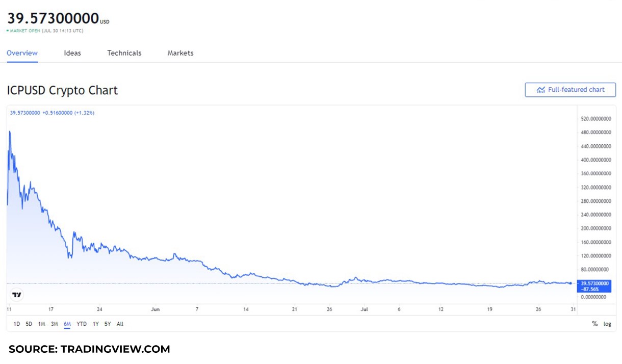
Task: Toggle log scale on the chart
Action: (607, 324)
